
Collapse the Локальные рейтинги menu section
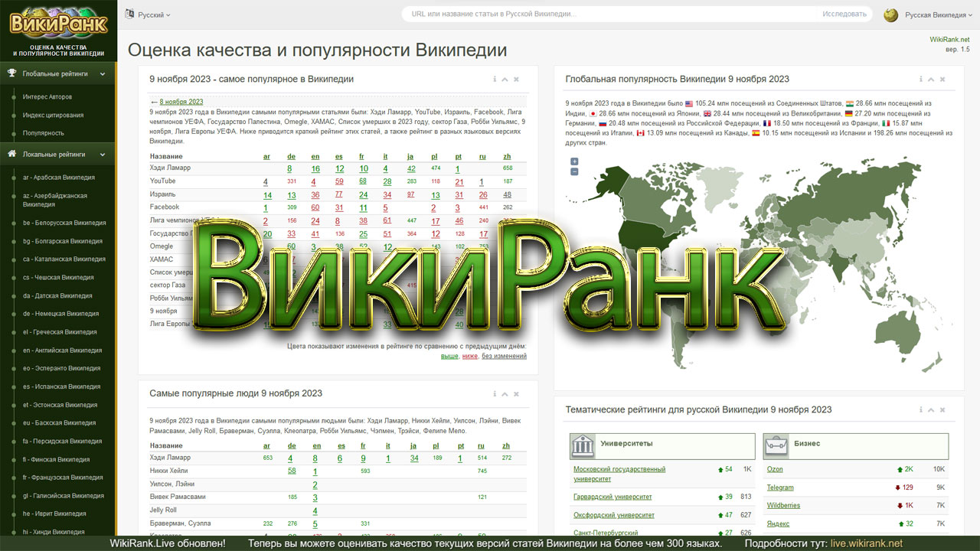[x=58, y=154]
